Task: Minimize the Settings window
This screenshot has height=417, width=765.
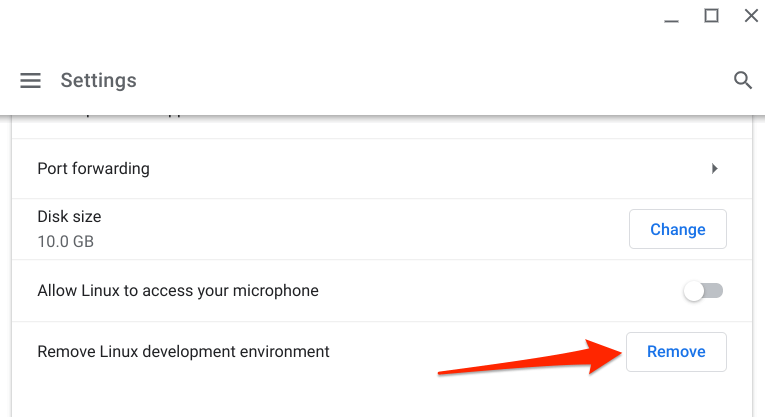Action: click(671, 16)
